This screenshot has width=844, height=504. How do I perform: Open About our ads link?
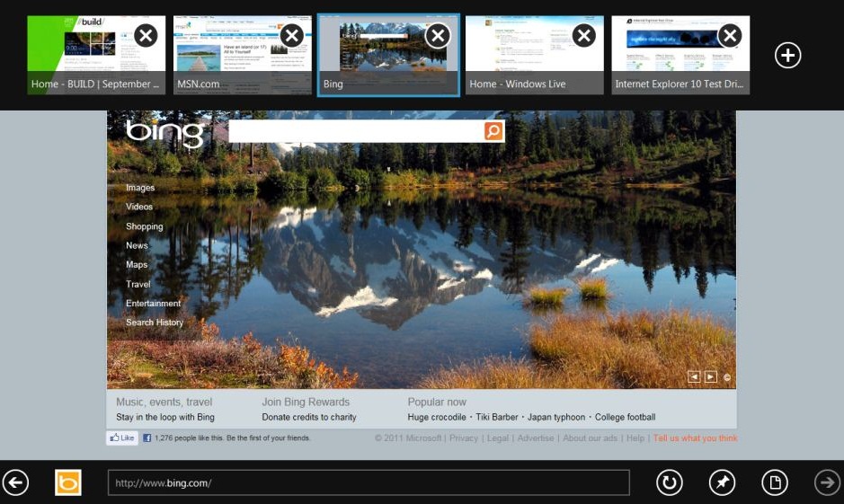[x=590, y=438]
